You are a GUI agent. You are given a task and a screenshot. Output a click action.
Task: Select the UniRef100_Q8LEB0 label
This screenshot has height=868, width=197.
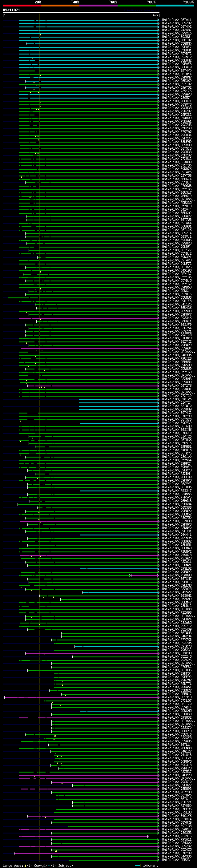coord(176,477)
